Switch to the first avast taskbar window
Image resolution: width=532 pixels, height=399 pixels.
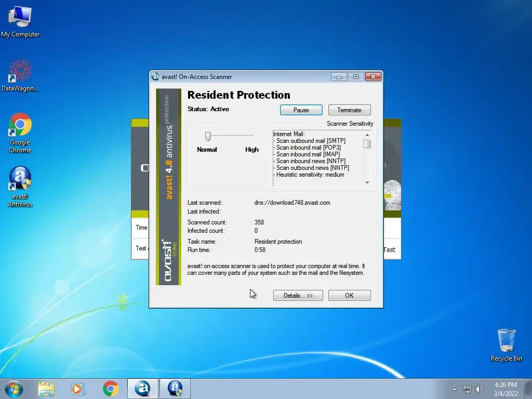(x=143, y=389)
